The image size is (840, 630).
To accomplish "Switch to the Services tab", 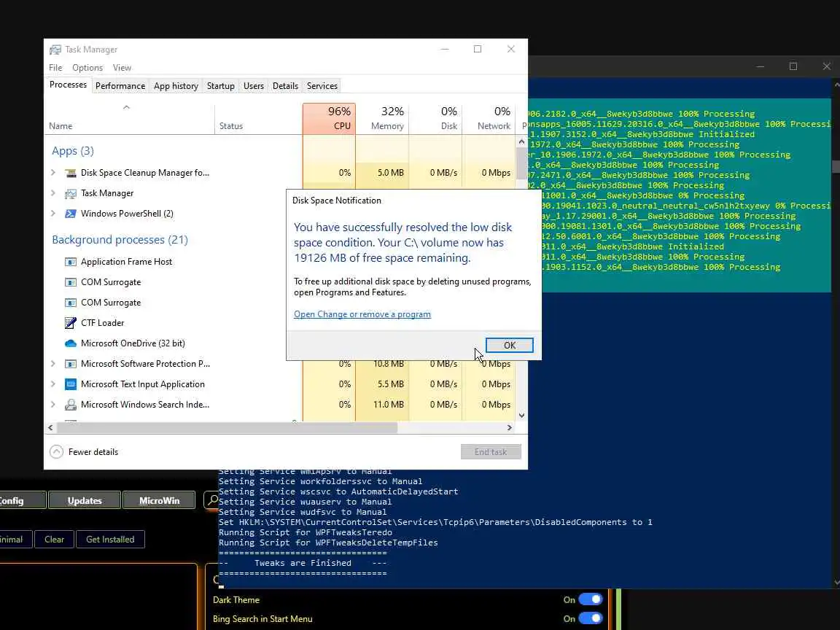I will click(x=322, y=86).
